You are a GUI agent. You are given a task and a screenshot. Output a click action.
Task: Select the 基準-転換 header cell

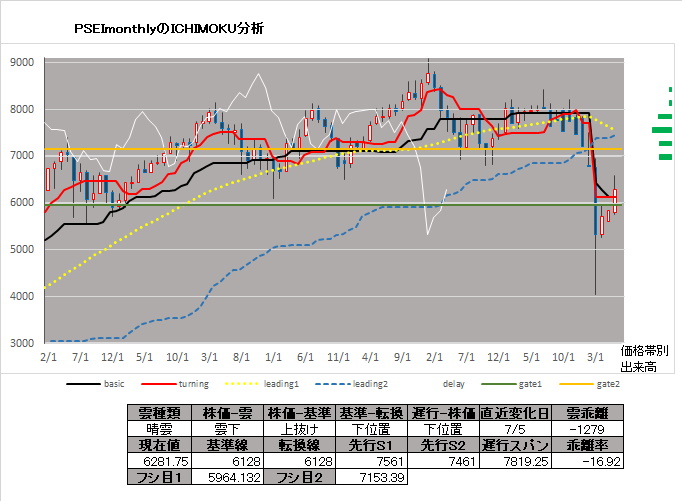371,413
